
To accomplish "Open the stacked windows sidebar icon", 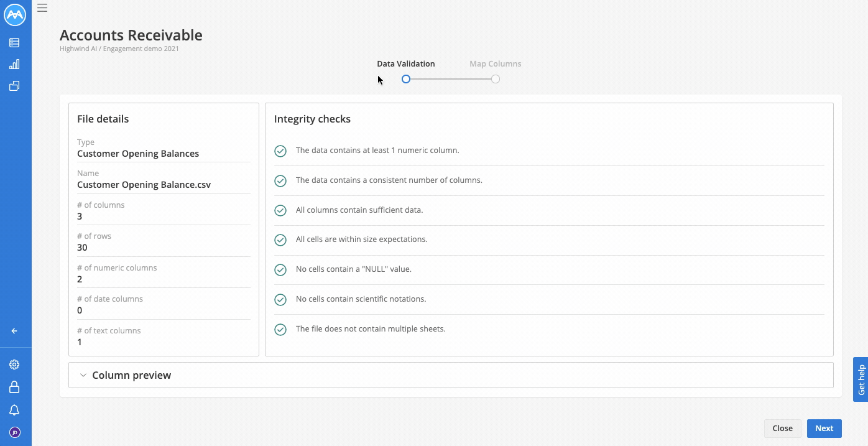I will tap(14, 86).
